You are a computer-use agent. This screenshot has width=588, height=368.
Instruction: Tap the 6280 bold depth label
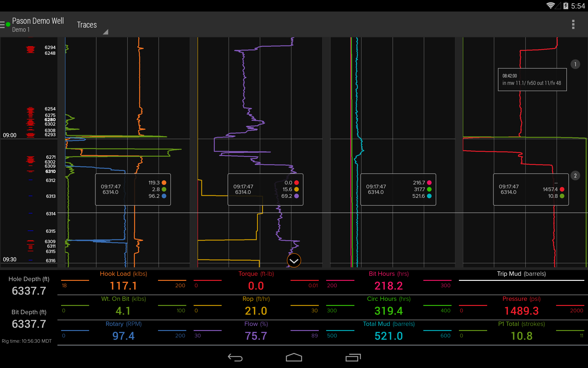tap(50, 120)
